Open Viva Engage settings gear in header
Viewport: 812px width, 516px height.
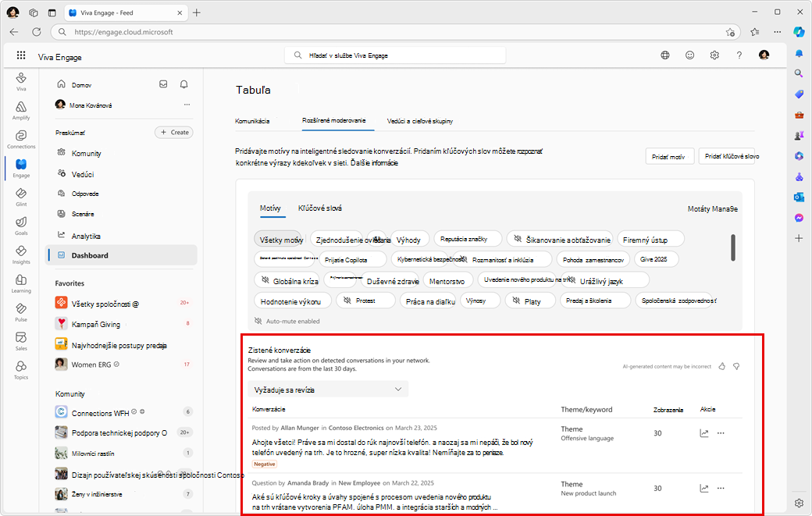click(x=714, y=55)
